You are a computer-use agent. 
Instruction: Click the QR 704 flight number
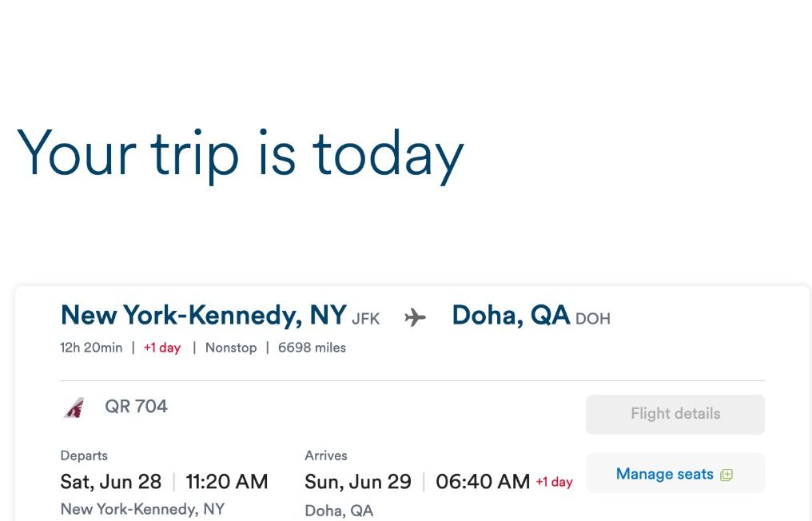136,406
